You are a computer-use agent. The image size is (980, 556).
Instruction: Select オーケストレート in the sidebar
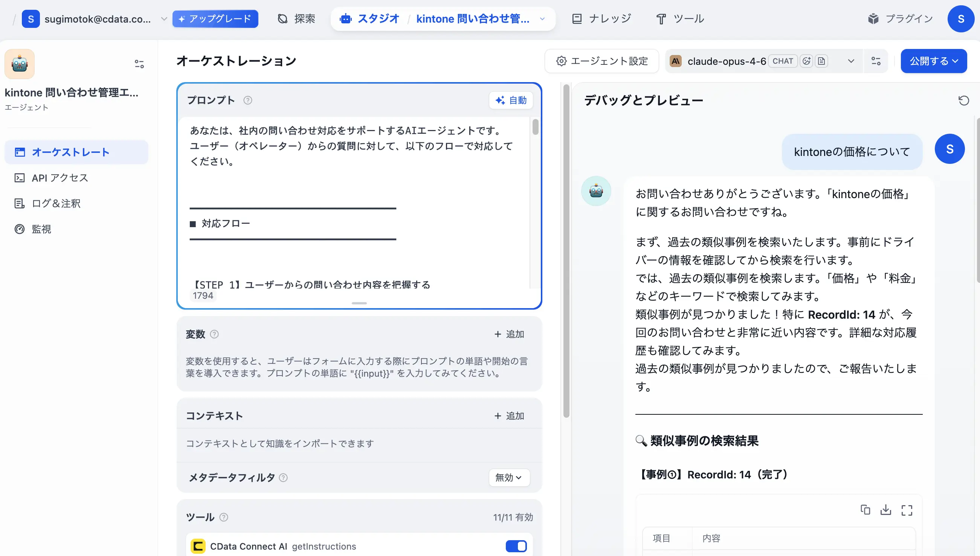(76, 152)
